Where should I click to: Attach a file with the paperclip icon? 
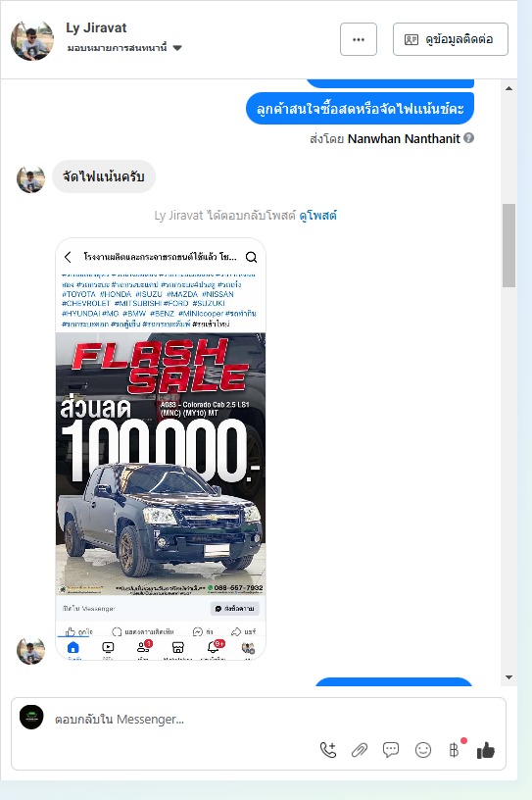click(360, 750)
